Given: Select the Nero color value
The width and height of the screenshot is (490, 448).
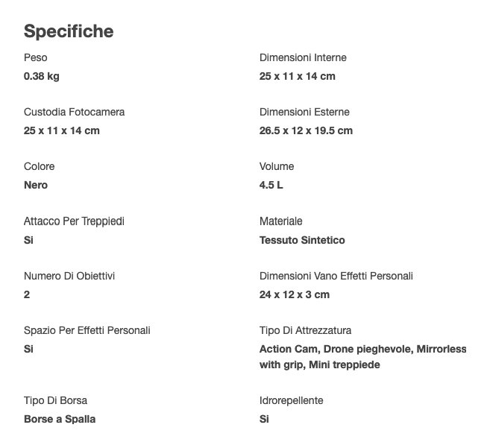Looking at the screenshot, I should click(x=36, y=185).
